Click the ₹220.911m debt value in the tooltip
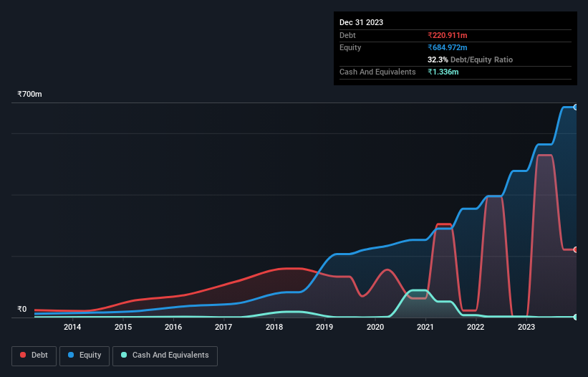This screenshot has width=588, height=377. point(448,35)
